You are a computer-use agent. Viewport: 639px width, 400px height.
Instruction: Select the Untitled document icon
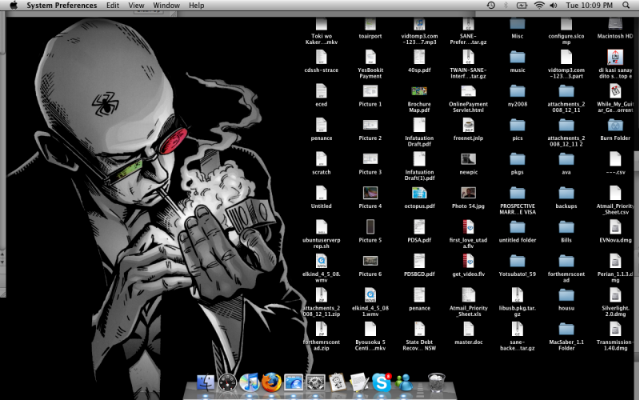coord(321,193)
